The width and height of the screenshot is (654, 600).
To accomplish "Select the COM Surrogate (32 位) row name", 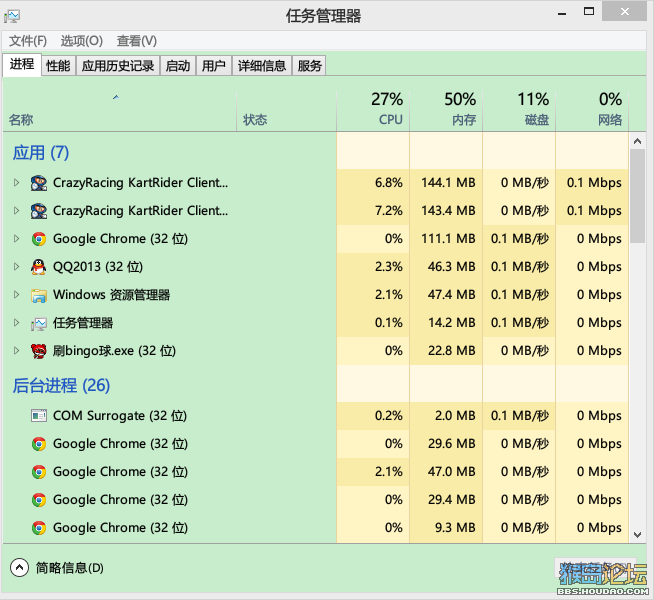I will tap(120, 416).
